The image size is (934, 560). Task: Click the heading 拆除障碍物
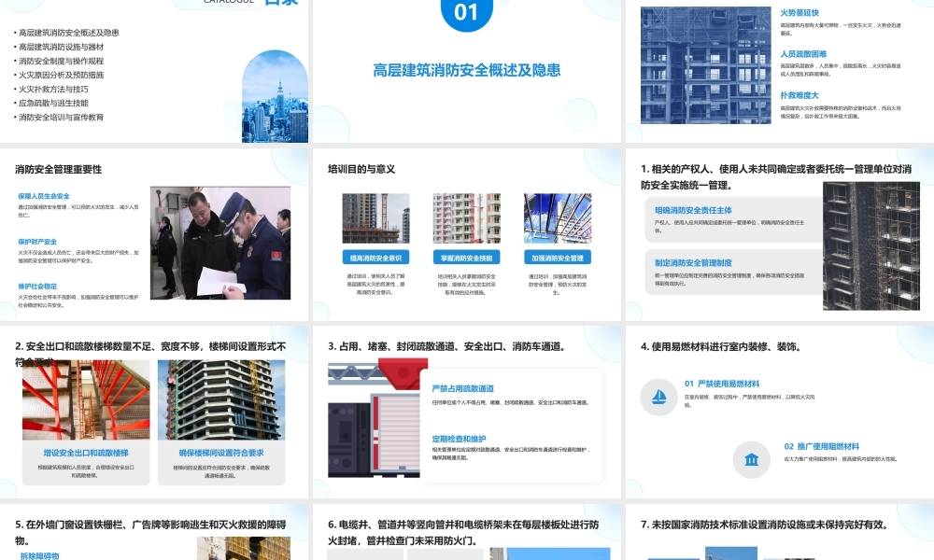click(x=39, y=556)
